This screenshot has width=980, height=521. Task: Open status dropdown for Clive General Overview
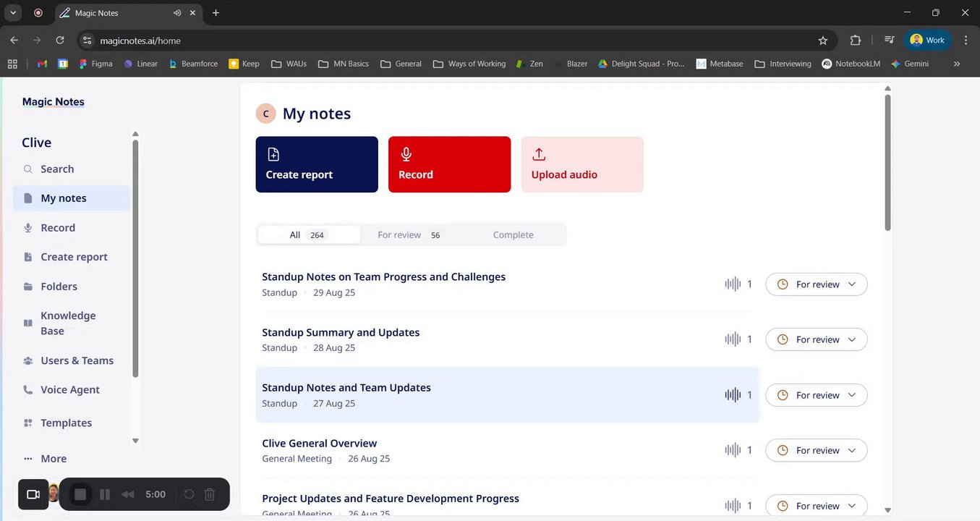tap(816, 450)
